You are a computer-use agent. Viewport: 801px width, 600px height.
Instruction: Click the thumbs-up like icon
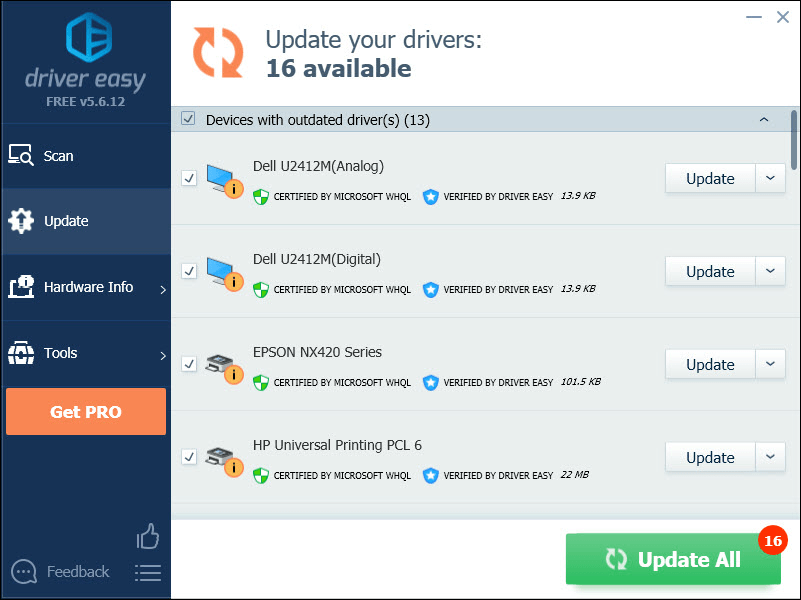pos(148,537)
